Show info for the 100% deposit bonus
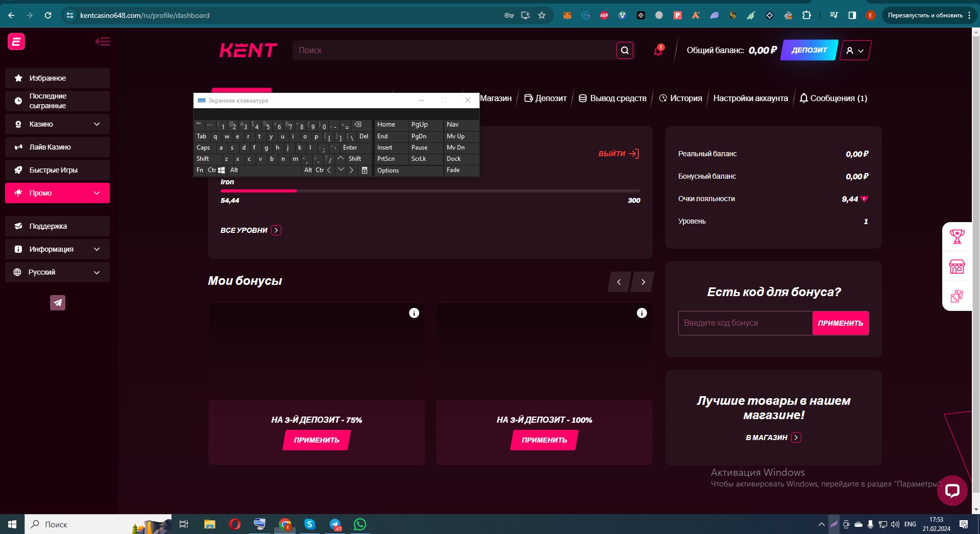 coord(642,313)
